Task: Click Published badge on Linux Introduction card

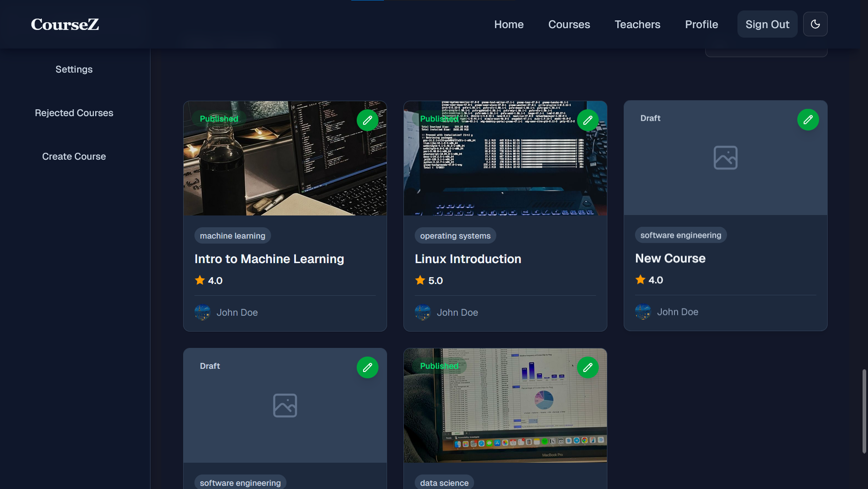Action: 439,119
